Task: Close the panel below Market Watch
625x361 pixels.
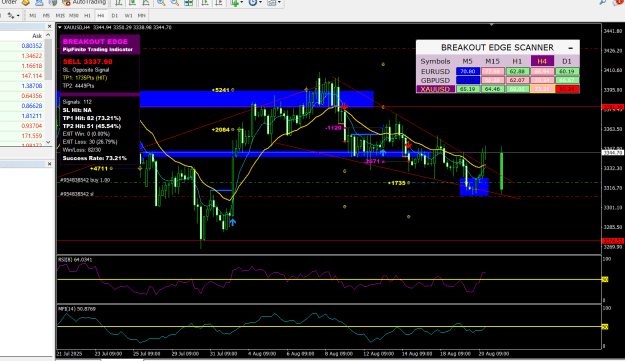Action: coord(49,164)
